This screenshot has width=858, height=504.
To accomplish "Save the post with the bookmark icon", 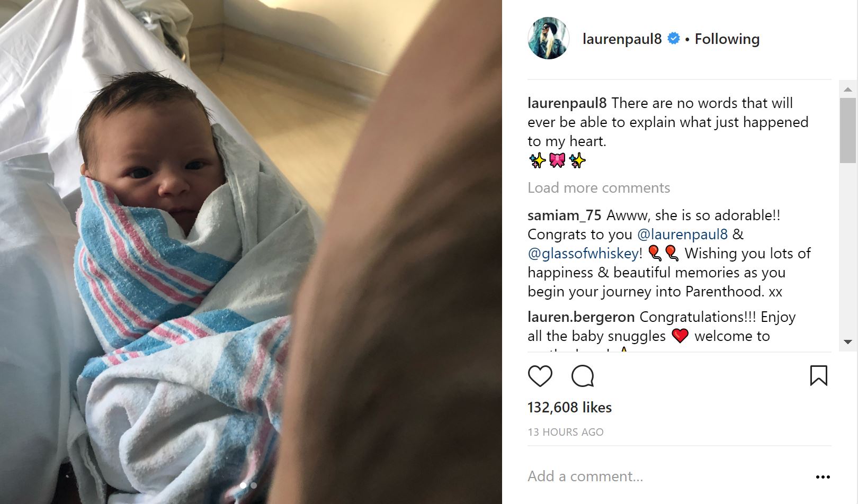I will 818,376.
